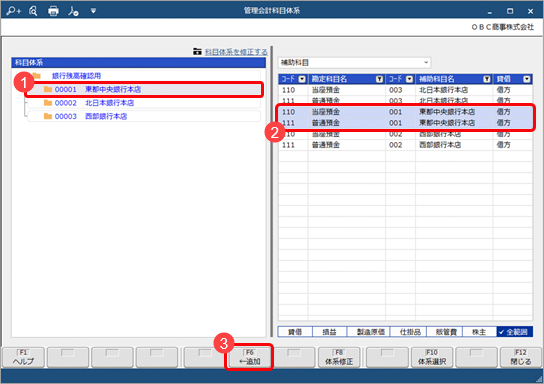Click 借方 in the 111 普通預金 002 row
The height and width of the screenshot is (384, 544).
point(503,145)
